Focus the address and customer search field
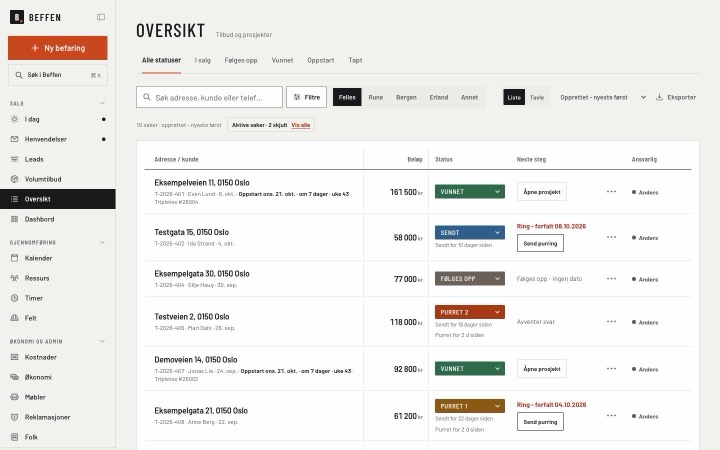Image resolution: width=720 pixels, height=450 pixels. pyautogui.click(x=209, y=97)
